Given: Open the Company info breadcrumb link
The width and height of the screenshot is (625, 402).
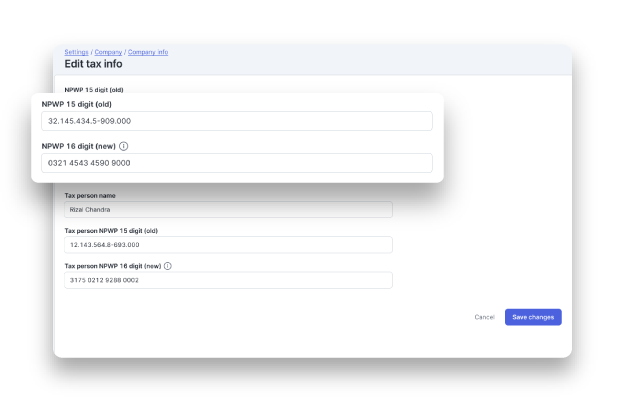Looking at the screenshot, I should pos(148,52).
